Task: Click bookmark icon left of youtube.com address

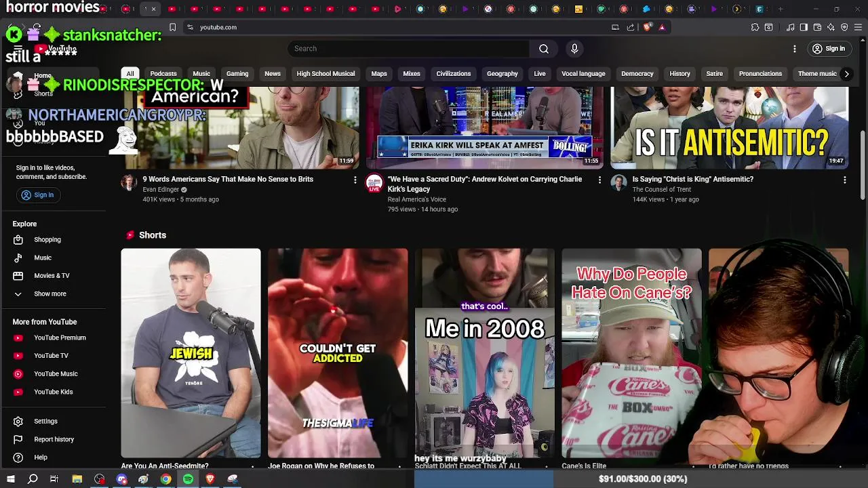Action: pyautogui.click(x=172, y=27)
